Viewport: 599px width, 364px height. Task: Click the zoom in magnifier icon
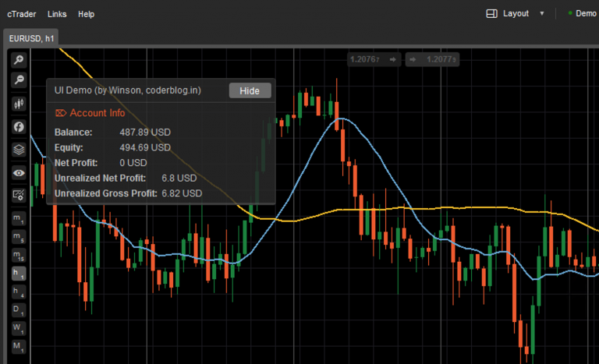(18, 60)
